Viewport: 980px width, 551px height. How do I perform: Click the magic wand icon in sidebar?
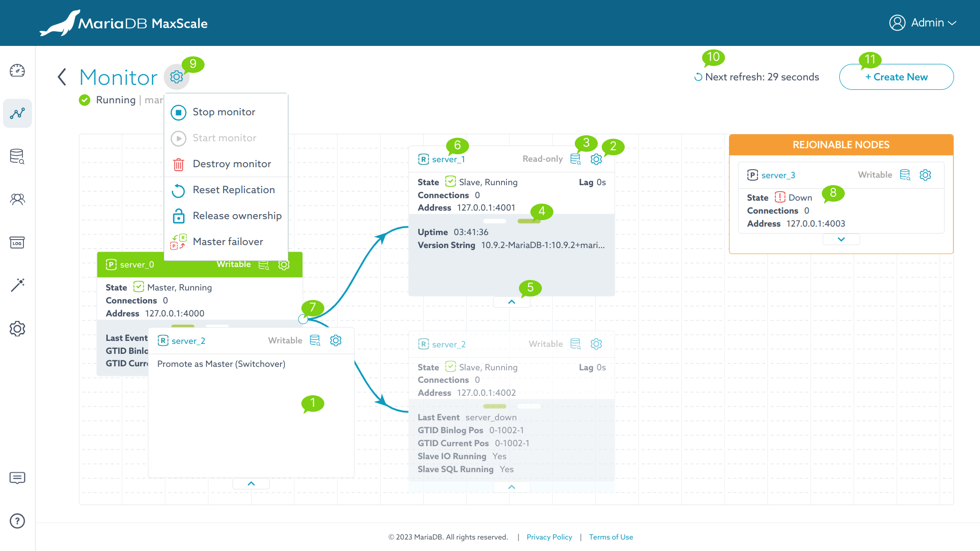[x=17, y=285]
